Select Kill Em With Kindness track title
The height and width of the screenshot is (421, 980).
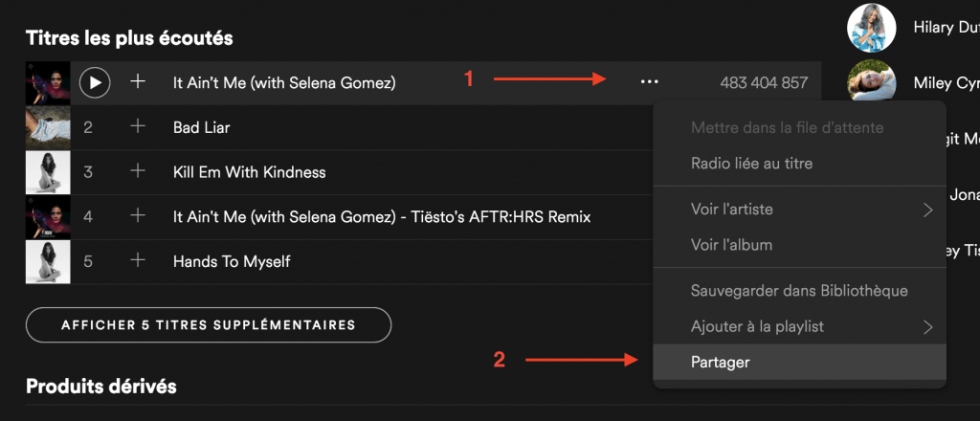pyautogui.click(x=250, y=172)
